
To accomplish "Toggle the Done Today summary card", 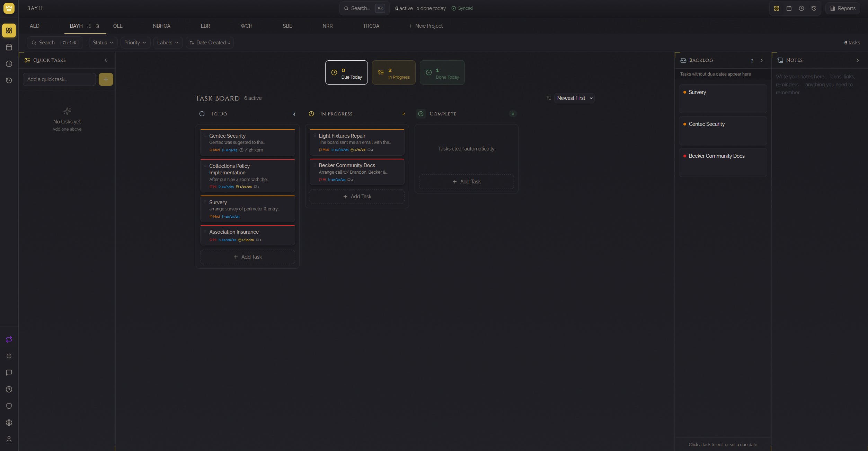I will [x=442, y=72].
